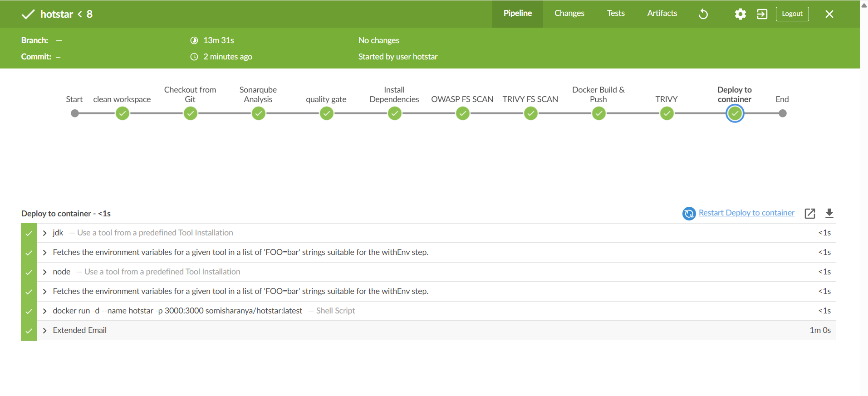868x396 pixels.
Task: Select the Deploy to container stage node
Action: tap(735, 113)
